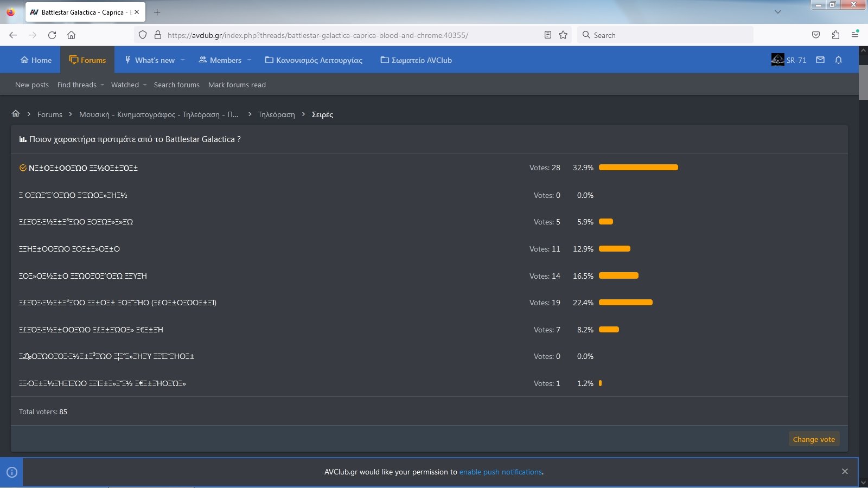868x488 pixels.
Task: Click the browser Forward arrow
Action: pyautogui.click(x=33, y=35)
